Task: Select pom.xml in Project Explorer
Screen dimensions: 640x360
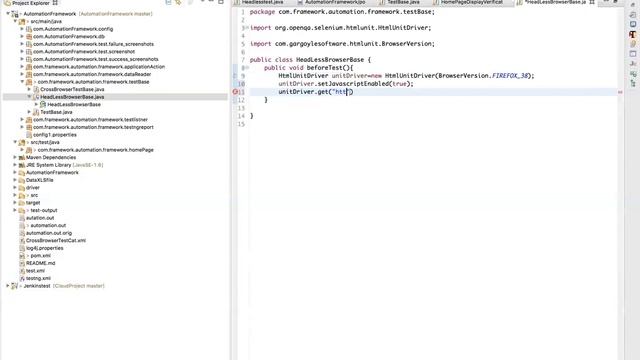Action: click(x=40, y=256)
